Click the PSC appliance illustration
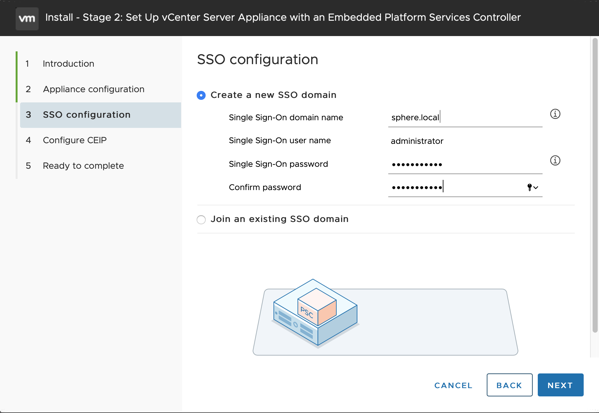 pos(315,313)
